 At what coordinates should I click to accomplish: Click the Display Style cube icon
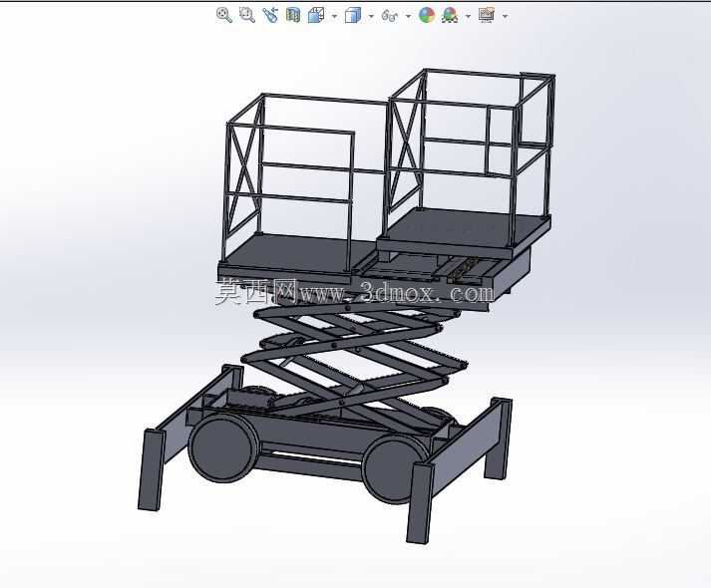353,15
